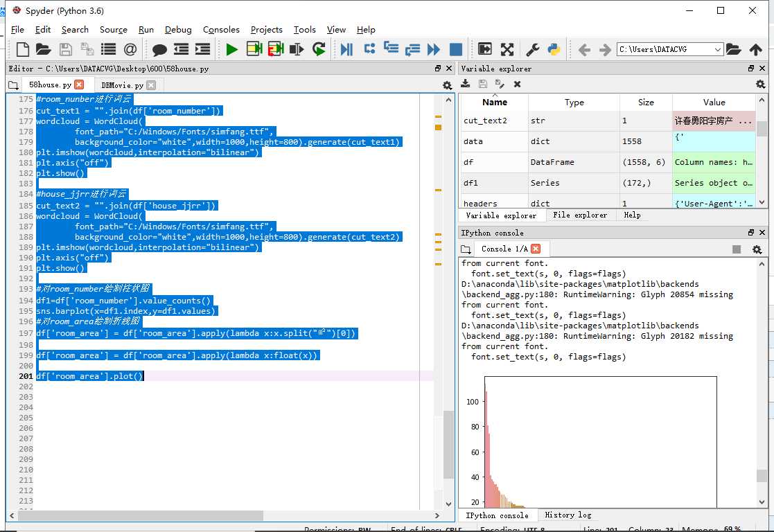Open the Editor options gear menu

(447, 85)
